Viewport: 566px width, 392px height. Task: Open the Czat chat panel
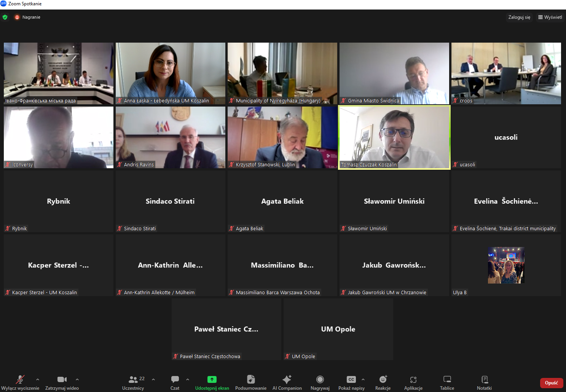pyautogui.click(x=175, y=382)
